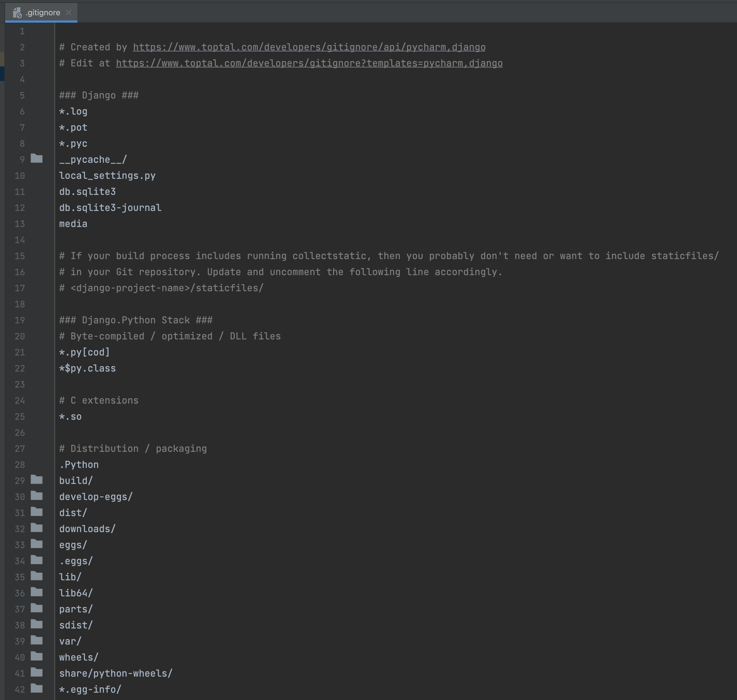737x700 pixels.
Task: Click folder gutter icon beside dist/ entry
Action: pyautogui.click(x=36, y=512)
